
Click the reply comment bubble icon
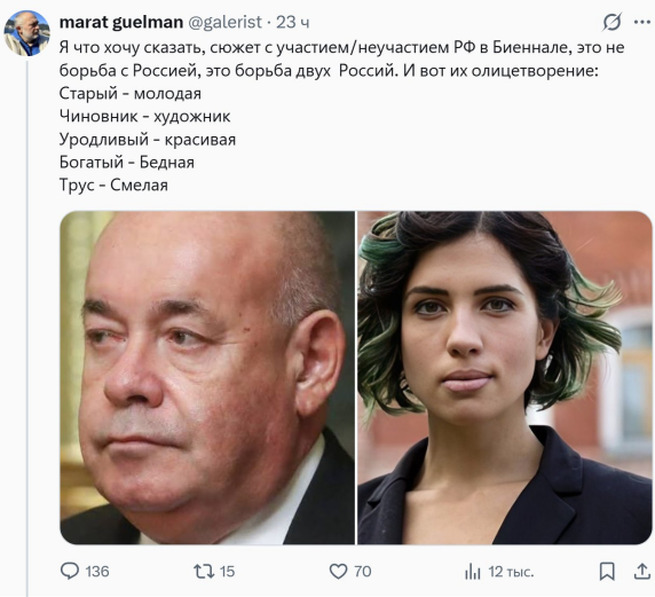point(70,571)
